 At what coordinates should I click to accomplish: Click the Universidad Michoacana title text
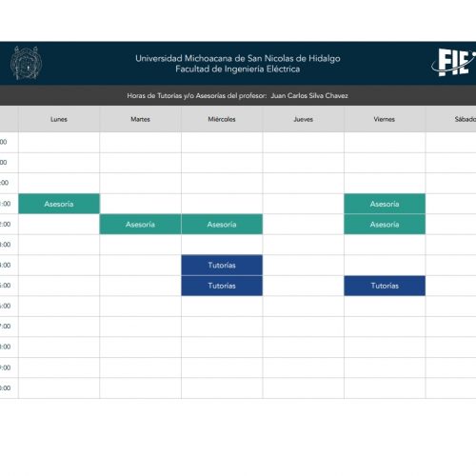tap(238, 58)
